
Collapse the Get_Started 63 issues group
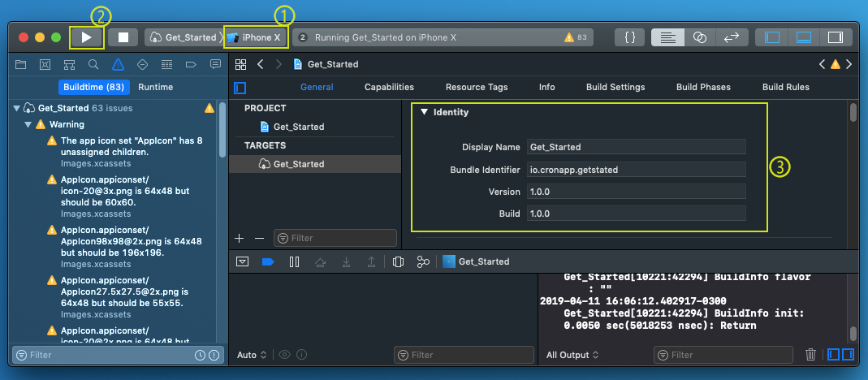(16, 108)
